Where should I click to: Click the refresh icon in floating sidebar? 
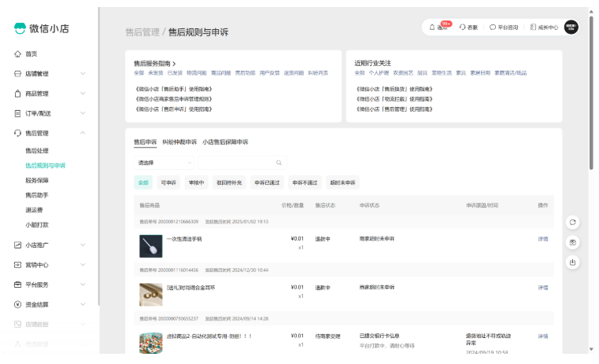[x=573, y=222]
